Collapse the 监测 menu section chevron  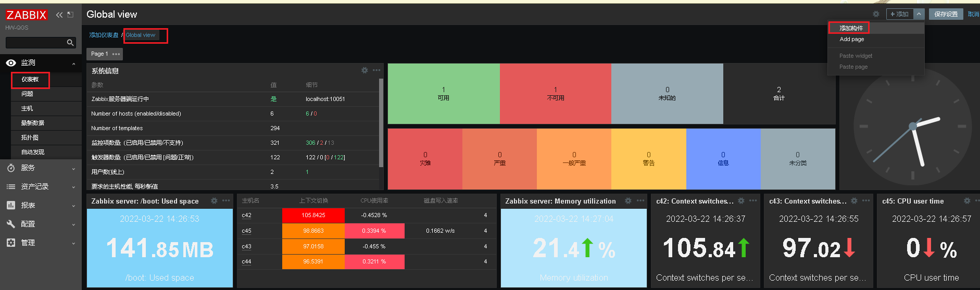pyautogui.click(x=73, y=64)
